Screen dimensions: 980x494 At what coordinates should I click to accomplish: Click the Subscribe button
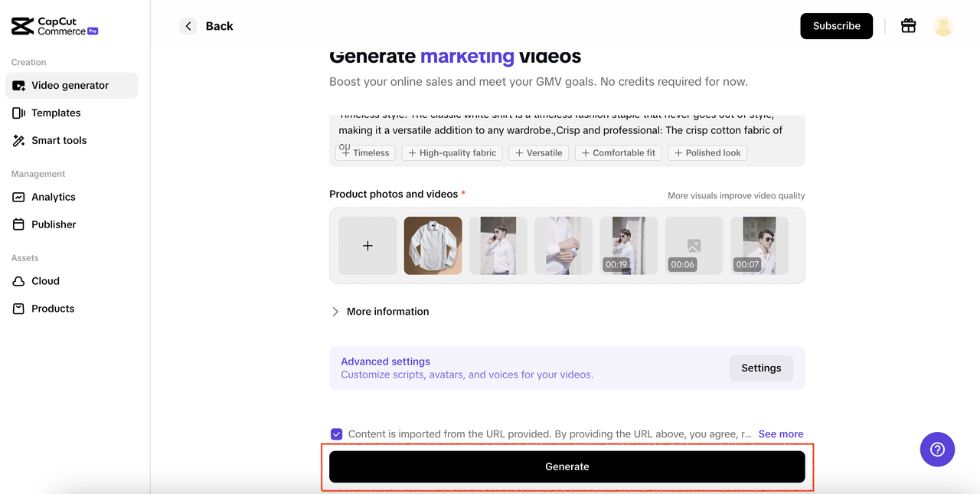tap(837, 26)
